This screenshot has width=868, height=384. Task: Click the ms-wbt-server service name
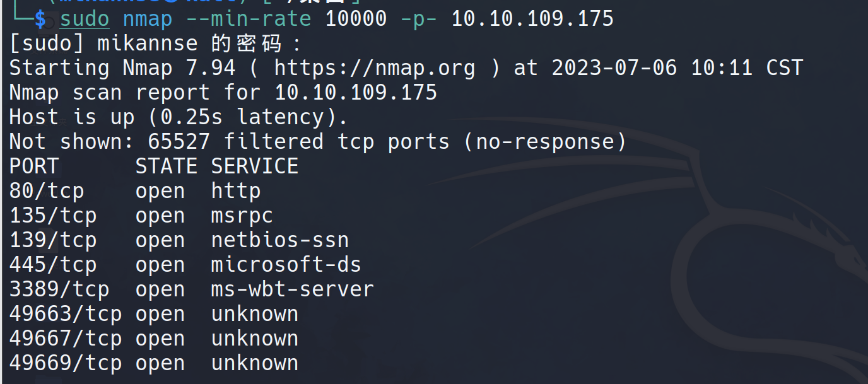tap(293, 289)
